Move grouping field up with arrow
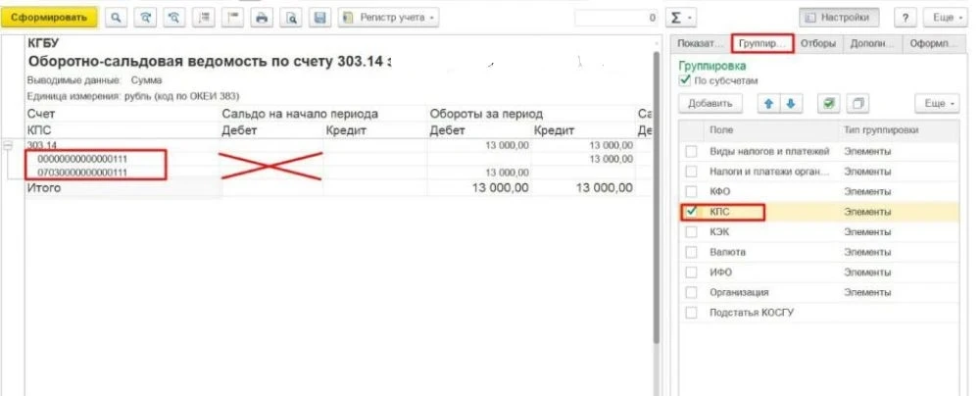Screen dimensions: 980x396 768,104
